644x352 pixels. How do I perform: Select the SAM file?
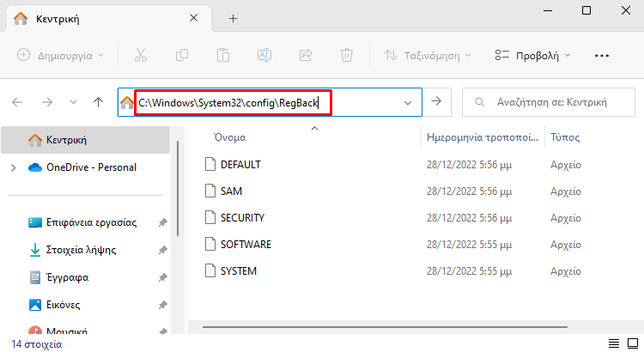pos(231,191)
